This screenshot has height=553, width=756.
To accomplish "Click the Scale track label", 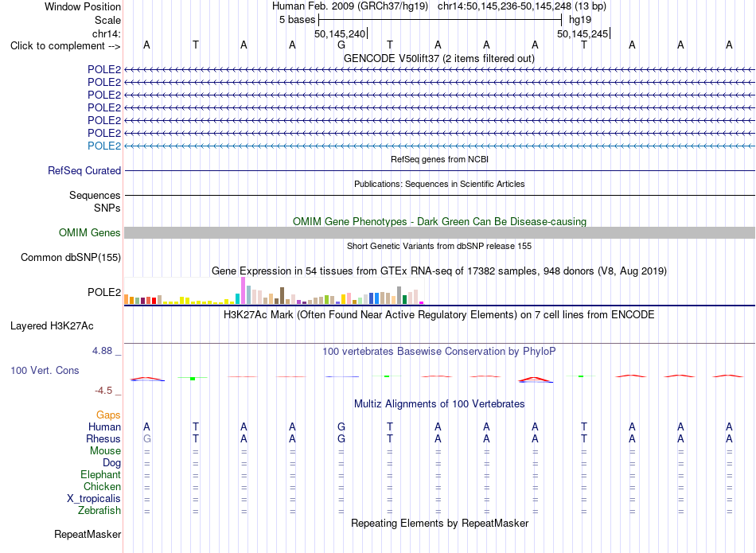I will click(x=107, y=20).
